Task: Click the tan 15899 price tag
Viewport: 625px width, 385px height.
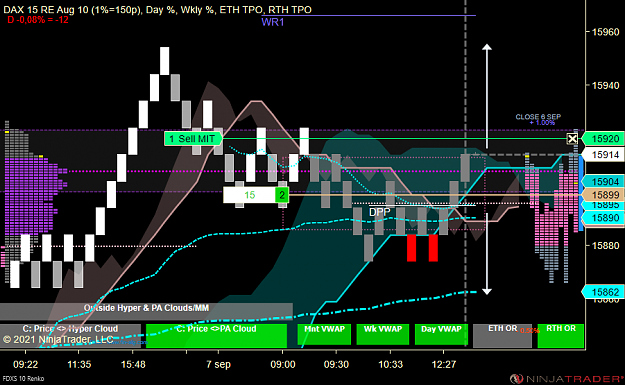Action: click(604, 194)
